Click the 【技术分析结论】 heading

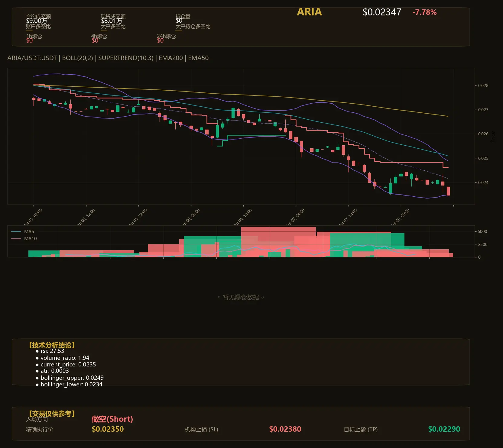[x=52, y=345]
